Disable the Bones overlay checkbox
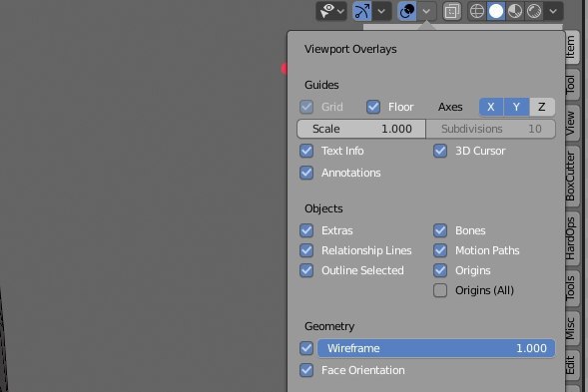 (440, 230)
